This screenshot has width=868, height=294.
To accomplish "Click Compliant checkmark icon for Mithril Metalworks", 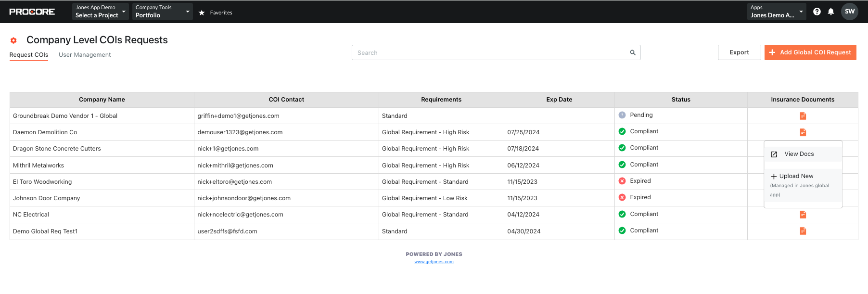I will click(622, 165).
